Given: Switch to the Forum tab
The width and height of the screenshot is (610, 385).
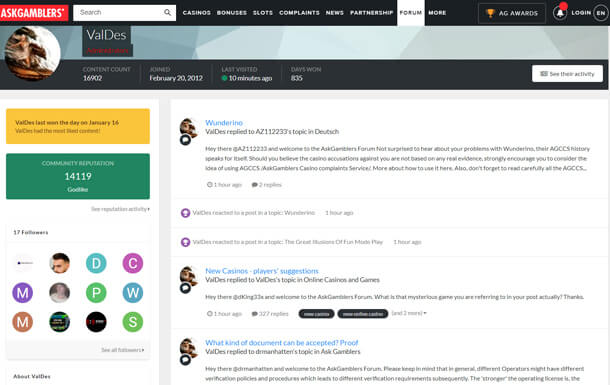Looking at the screenshot, I should click(411, 13).
